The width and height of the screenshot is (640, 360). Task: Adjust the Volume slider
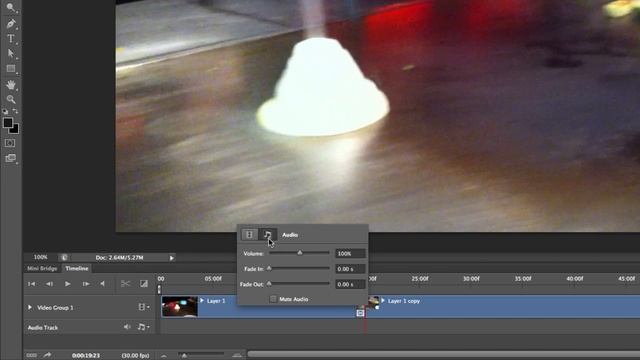coord(299,253)
